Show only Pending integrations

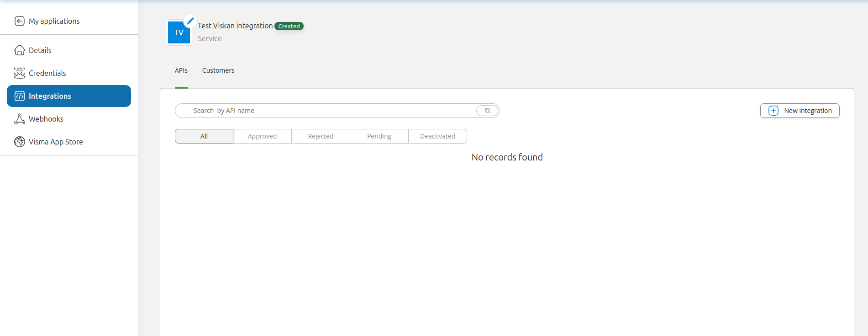(x=379, y=136)
